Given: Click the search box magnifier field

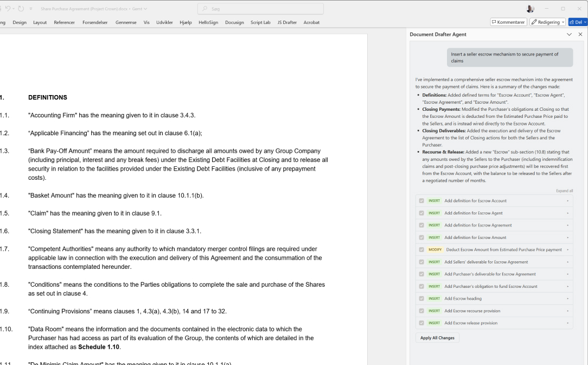Looking at the screenshot, I should tap(260, 9).
